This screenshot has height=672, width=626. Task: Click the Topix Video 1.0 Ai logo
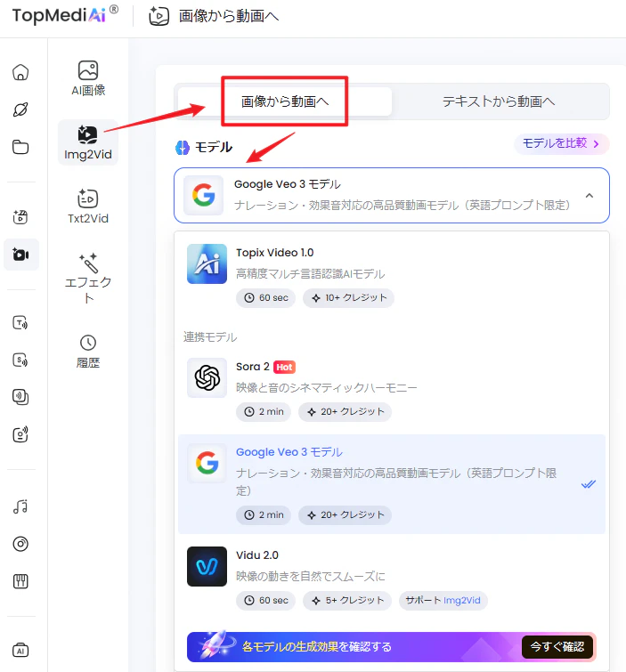pos(207,263)
